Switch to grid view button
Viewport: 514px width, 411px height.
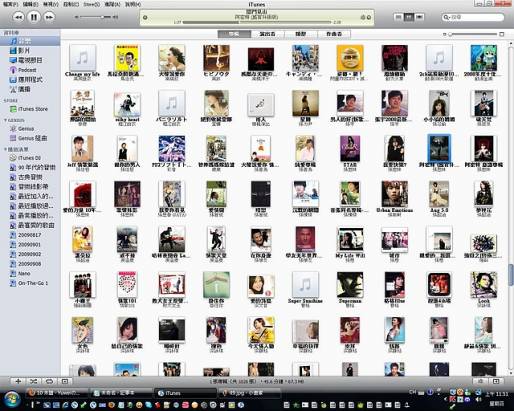409,17
